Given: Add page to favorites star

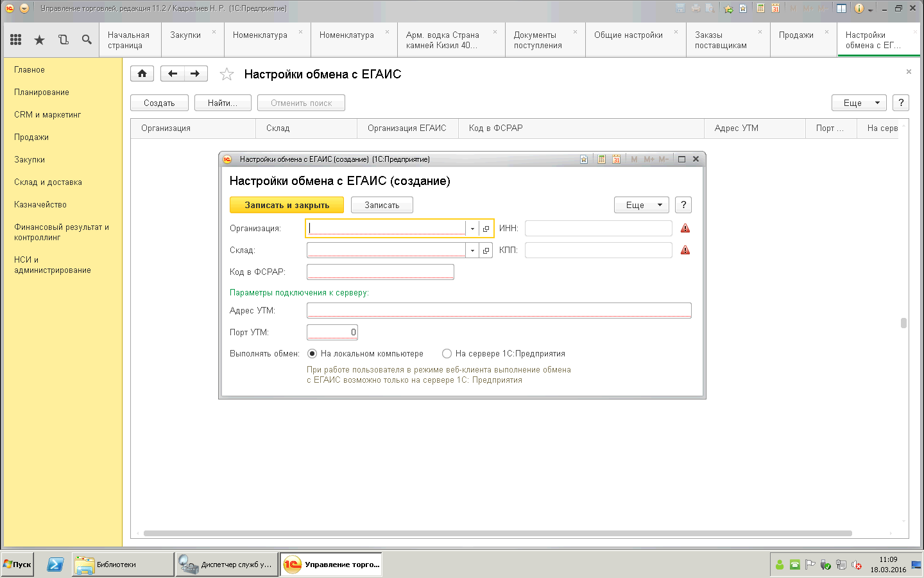Looking at the screenshot, I should (227, 74).
